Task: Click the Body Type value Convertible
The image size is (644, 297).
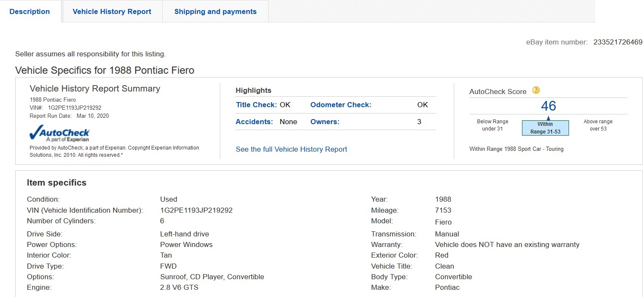Action: (453, 277)
